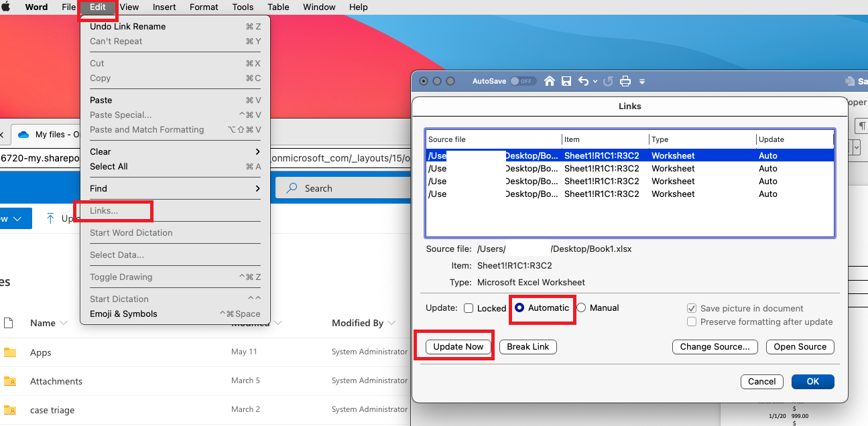Select the first highlighted link row
Viewport: 868px width, 426px height.
click(x=630, y=155)
